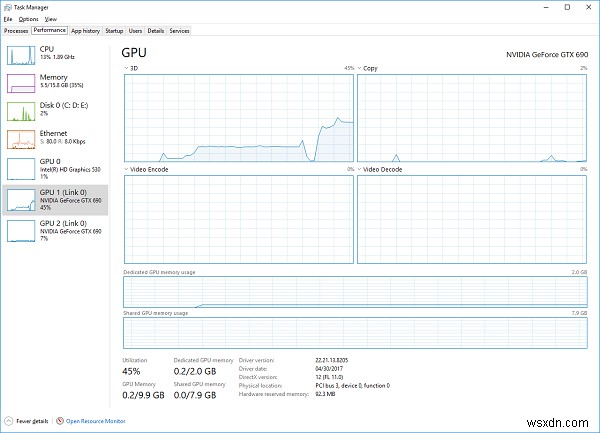Switch to the Users tab
The height and width of the screenshot is (433, 600).
[x=135, y=31]
